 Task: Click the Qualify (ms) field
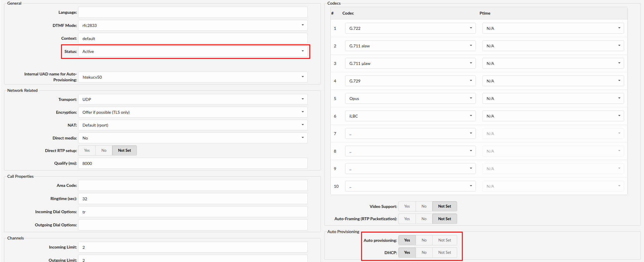[192, 163]
